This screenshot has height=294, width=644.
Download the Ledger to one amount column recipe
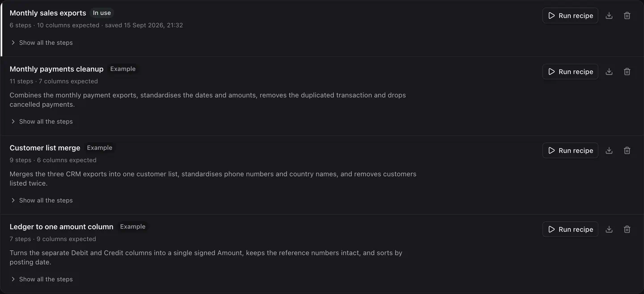(x=609, y=229)
